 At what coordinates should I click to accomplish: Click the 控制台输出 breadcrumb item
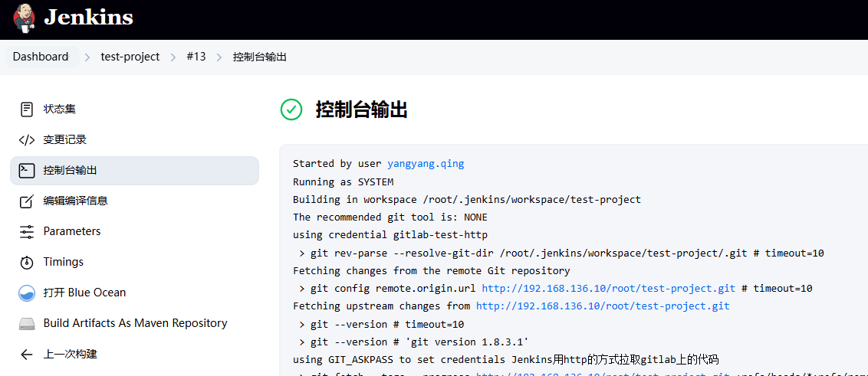point(260,57)
